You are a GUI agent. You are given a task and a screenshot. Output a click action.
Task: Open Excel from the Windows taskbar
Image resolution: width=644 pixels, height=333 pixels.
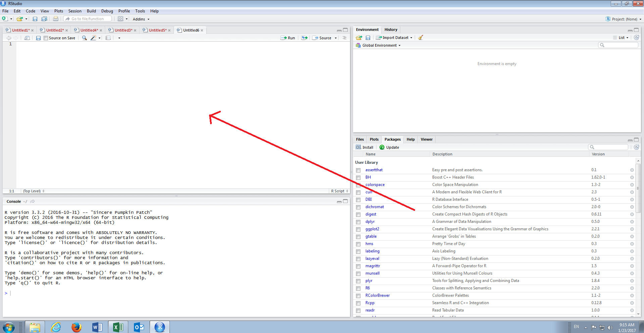[118, 327]
